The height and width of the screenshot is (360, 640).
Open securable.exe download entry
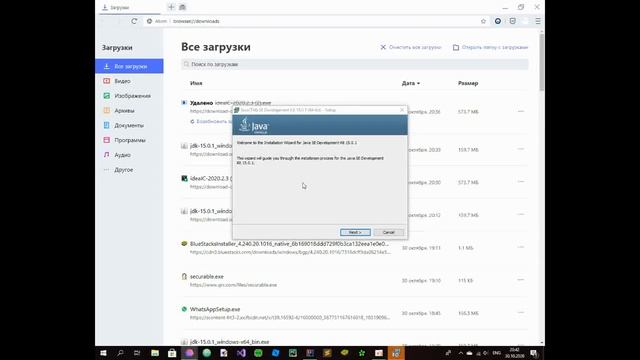pos(207,276)
